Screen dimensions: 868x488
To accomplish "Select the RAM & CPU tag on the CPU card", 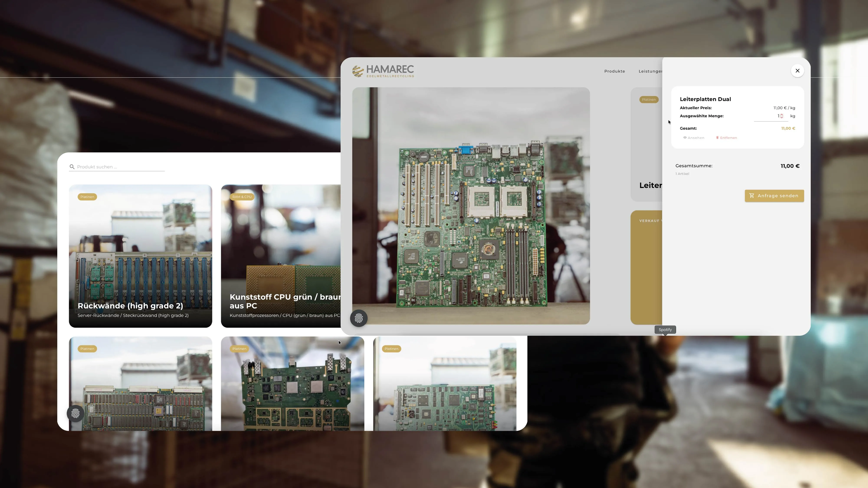I will (x=242, y=197).
